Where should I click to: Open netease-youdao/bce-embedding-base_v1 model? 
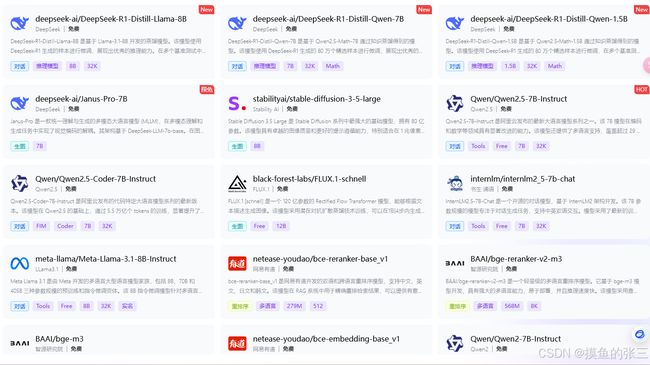(x=326, y=339)
